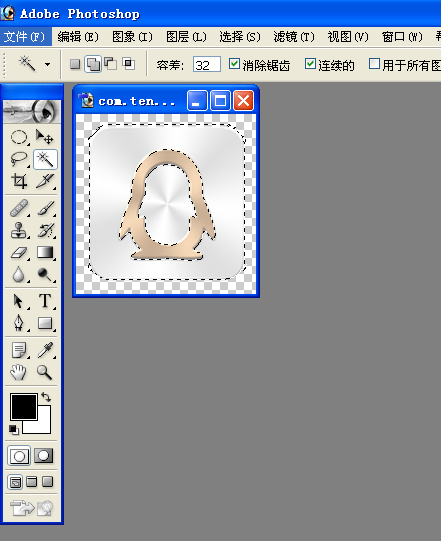Select the Rectangle shape tool

coord(45,323)
